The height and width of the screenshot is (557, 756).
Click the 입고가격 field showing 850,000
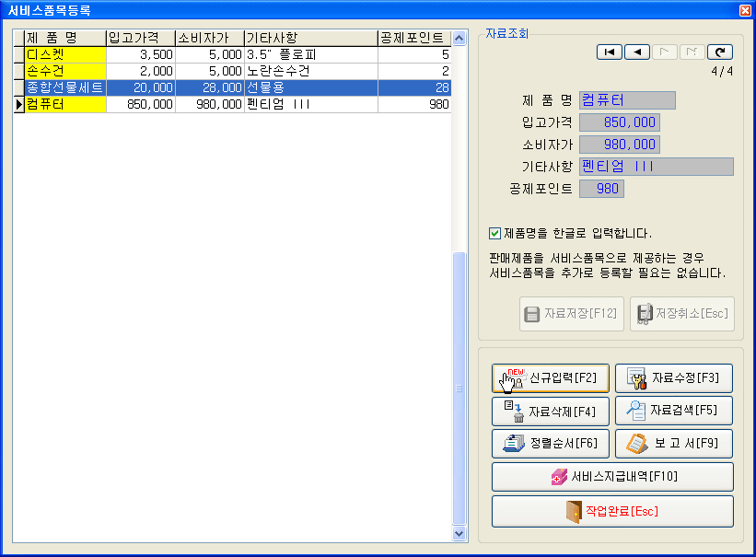click(620, 122)
